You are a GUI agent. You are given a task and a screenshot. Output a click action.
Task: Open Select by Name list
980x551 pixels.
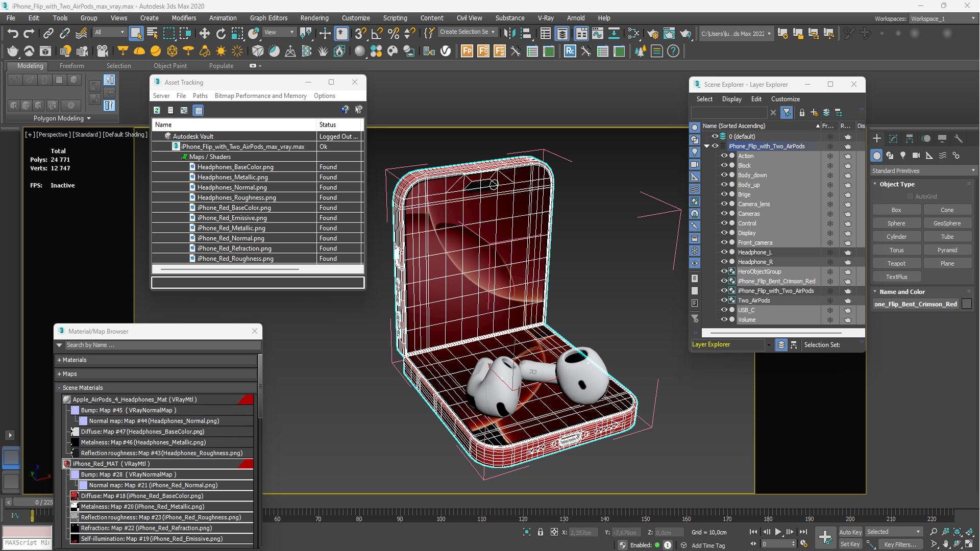point(152,34)
